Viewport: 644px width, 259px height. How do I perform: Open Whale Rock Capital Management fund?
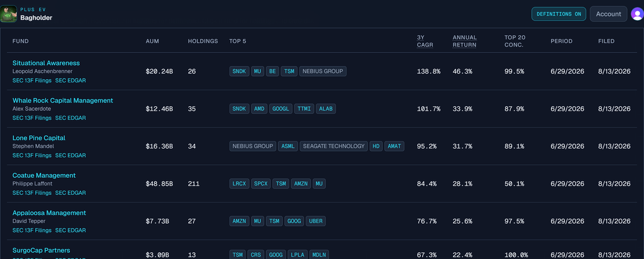coord(62,101)
